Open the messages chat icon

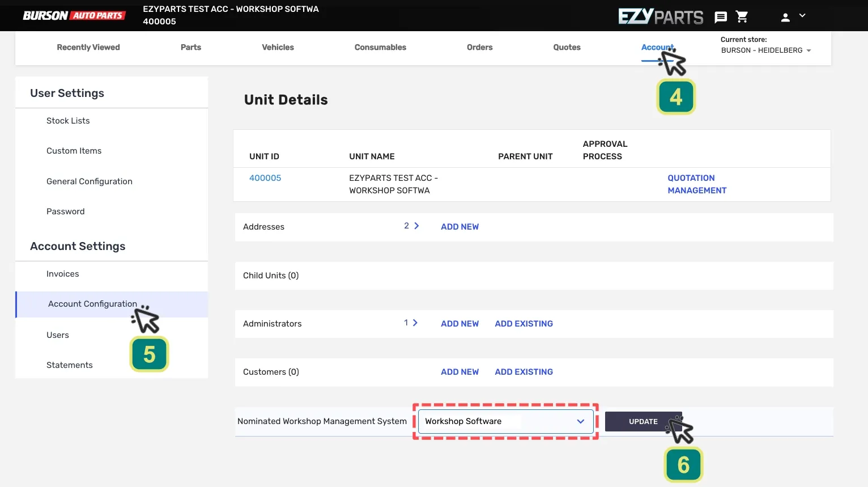click(x=721, y=17)
